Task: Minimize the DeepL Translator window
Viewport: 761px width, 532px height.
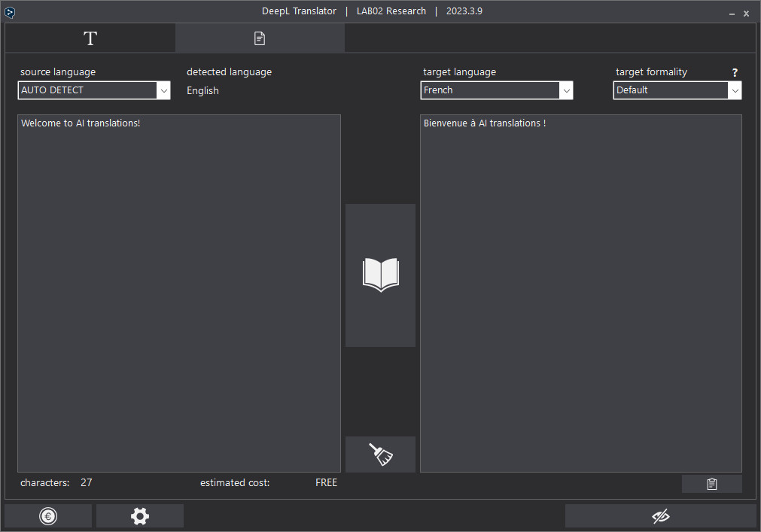Action: 732,14
